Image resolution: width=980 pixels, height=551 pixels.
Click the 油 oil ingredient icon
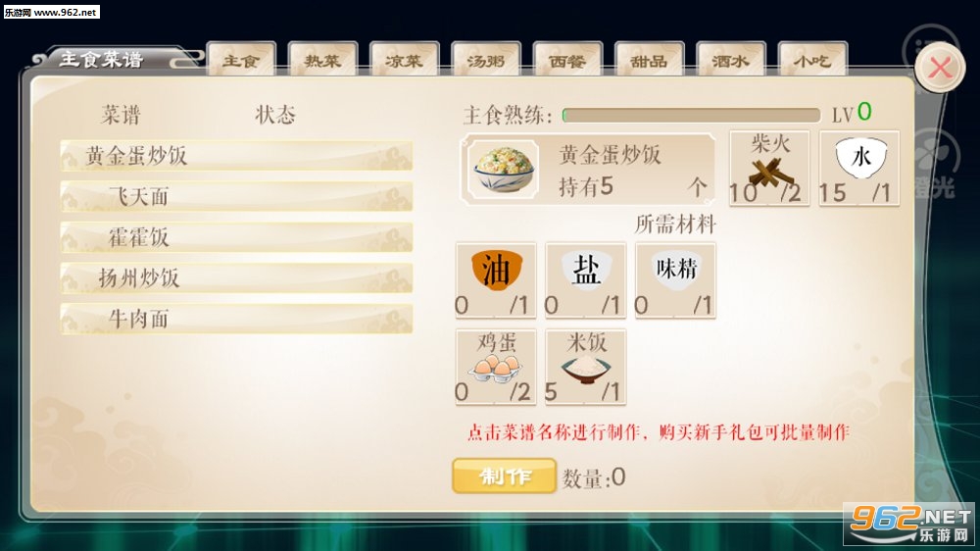pos(496,271)
